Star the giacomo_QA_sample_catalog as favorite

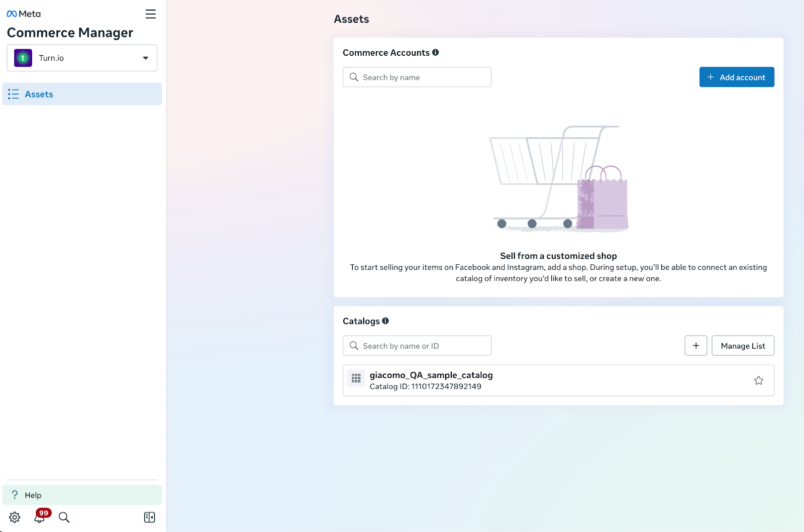point(758,380)
